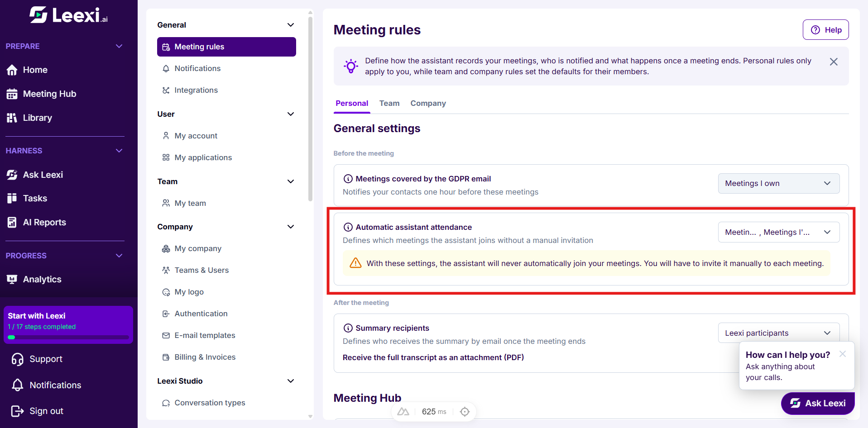Click the Ask Leexi floating button
The image size is (868, 428).
818,403
